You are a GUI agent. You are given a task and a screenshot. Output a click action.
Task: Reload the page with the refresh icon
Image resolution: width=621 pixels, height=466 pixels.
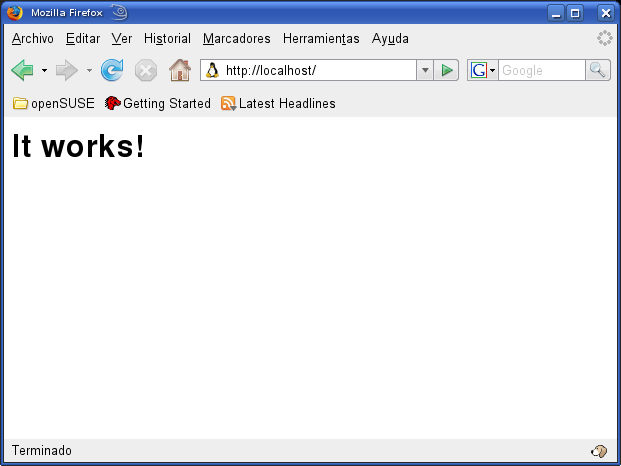point(112,70)
